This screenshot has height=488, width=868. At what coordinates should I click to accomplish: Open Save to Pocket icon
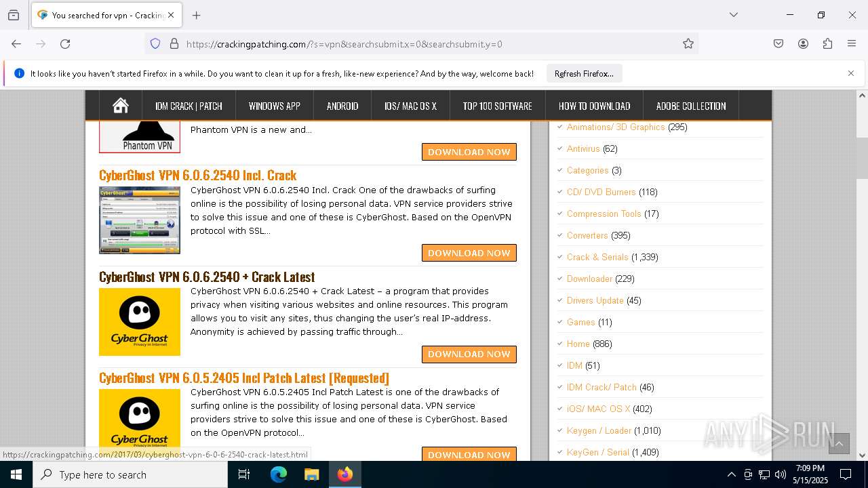point(778,44)
